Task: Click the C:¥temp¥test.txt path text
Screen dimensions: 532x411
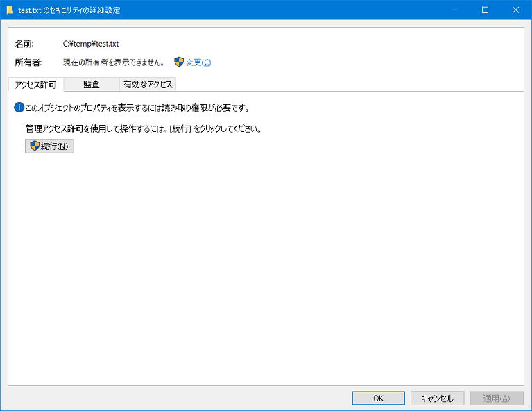Action: pyautogui.click(x=91, y=44)
